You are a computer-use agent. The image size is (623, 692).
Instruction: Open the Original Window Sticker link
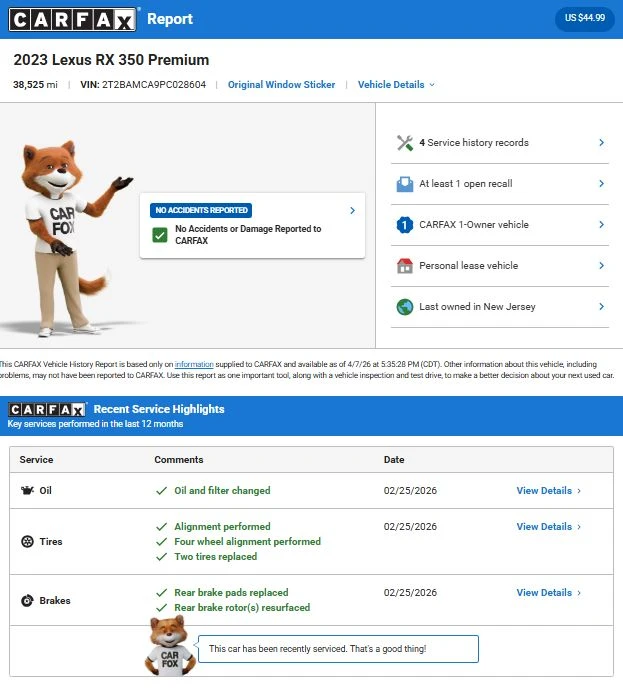tap(281, 85)
